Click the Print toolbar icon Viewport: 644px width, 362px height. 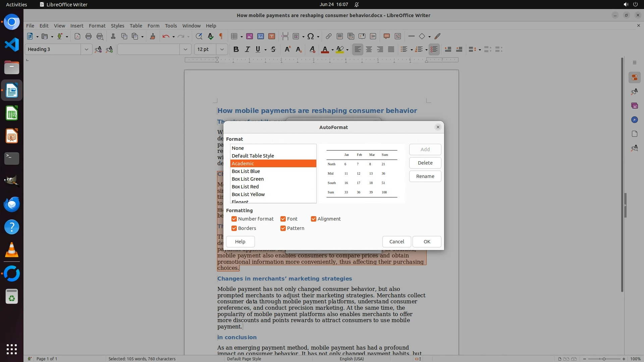click(x=89, y=36)
